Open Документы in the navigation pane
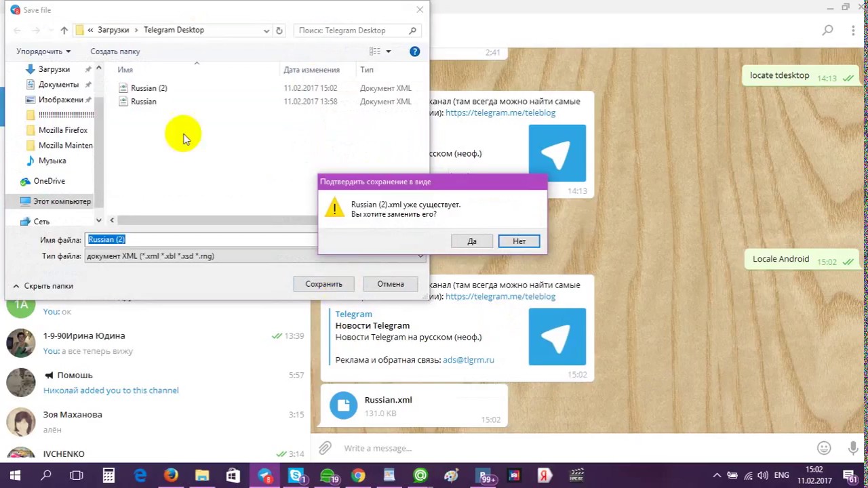Viewport: 868px width, 488px height. pyautogui.click(x=58, y=85)
